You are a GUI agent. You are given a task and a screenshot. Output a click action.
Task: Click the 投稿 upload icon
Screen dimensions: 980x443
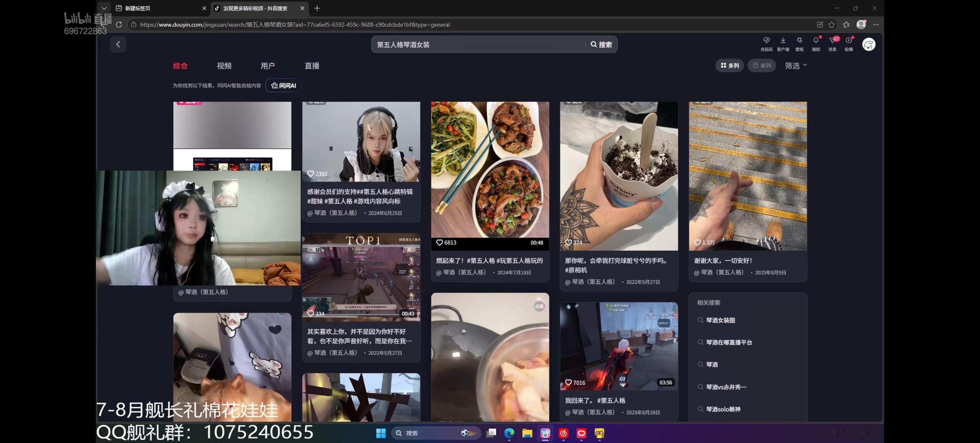point(849,44)
